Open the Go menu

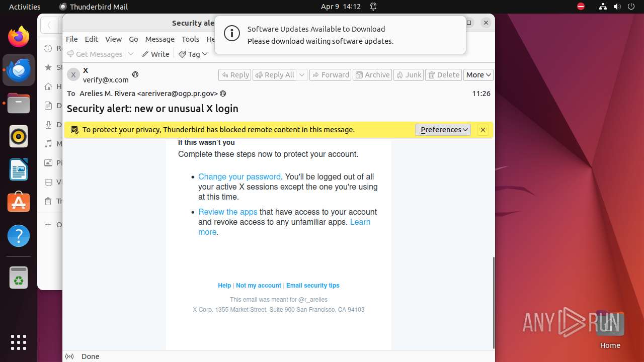(133, 39)
